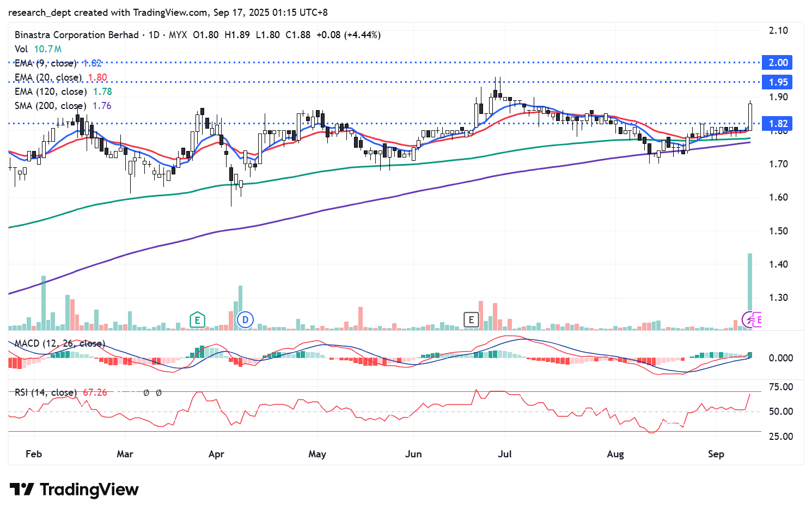Click the purple circular event icon in September
The width and height of the screenshot is (812, 514).
pyautogui.click(x=749, y=320)
